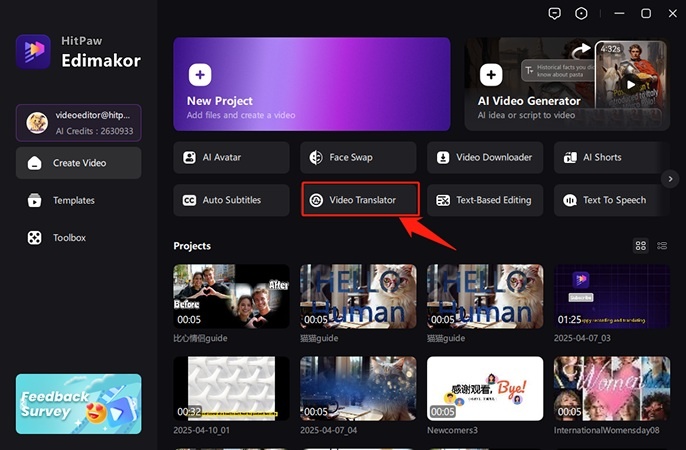Click the Text To Speech icon
This screenshot has width=686, height=450.
point(570,200)
